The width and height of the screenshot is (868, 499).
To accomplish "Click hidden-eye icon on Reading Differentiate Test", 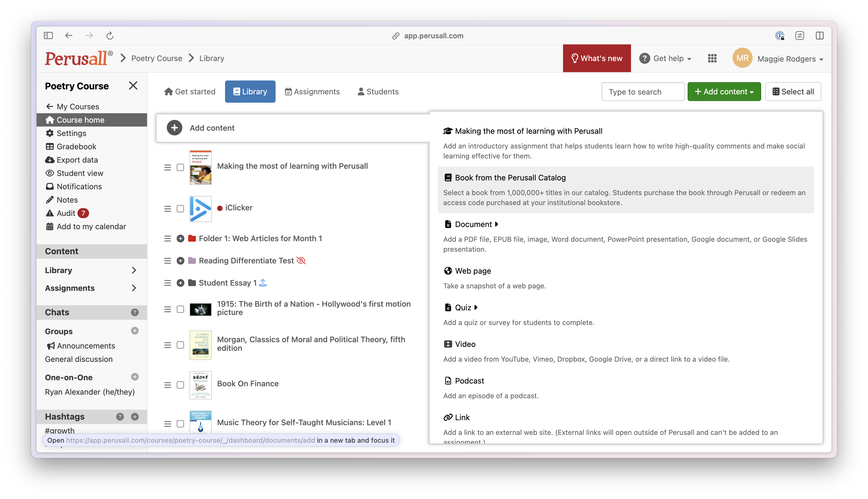I will pos(301,261).
